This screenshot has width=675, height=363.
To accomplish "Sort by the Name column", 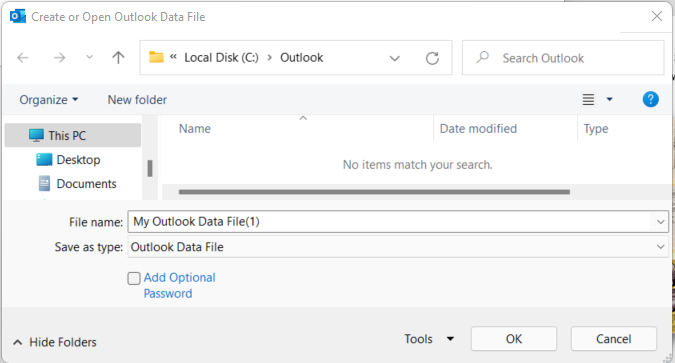I will [x=195, y=129].
